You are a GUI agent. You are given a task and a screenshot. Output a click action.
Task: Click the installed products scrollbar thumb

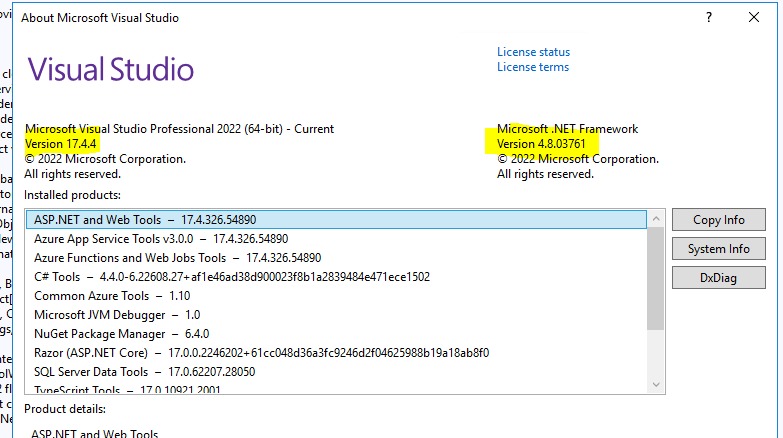(x=656, y=279)
